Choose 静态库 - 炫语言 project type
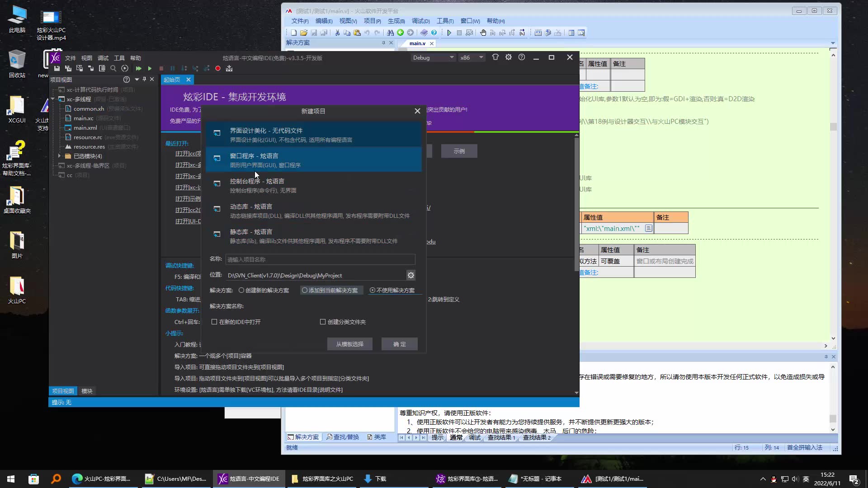The height and width of the screenshot is (488, 868). click(x=313, y=236)
